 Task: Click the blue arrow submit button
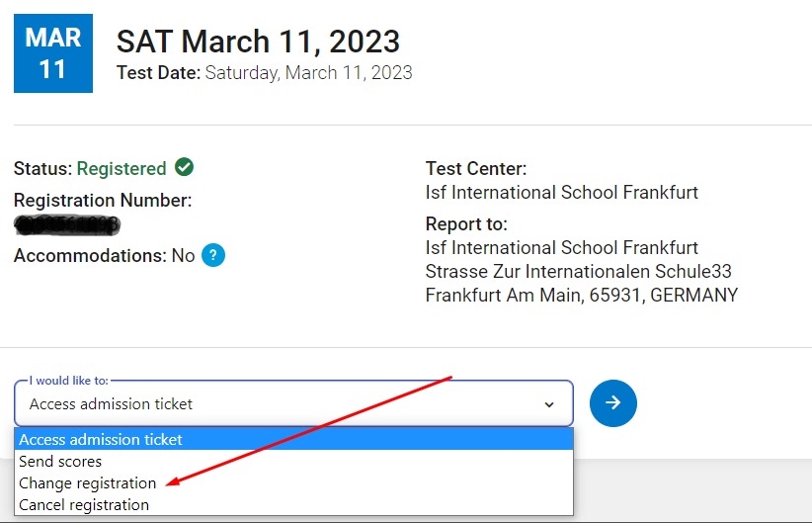coord(612,402)
